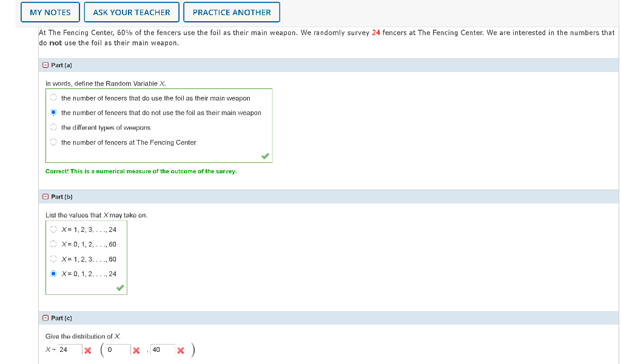Open the MY NOTES button
This screenshot has width=621, height=364.
[x=50, y=12]
